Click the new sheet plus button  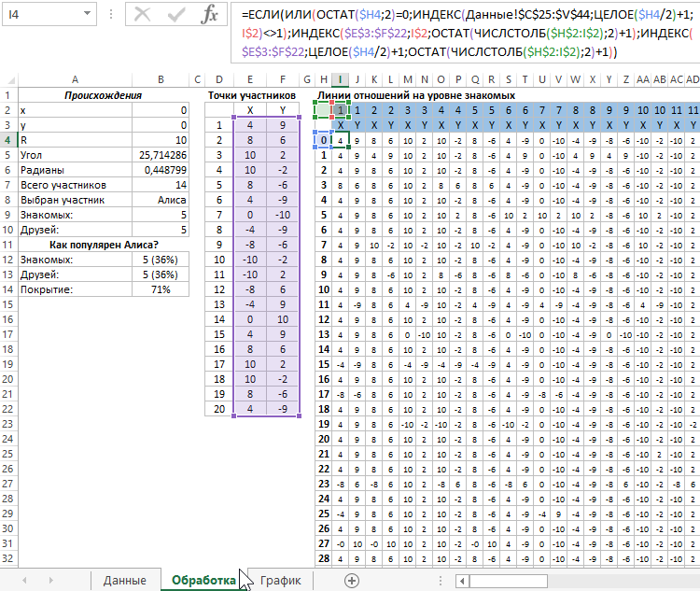click(x=352, y=580)
